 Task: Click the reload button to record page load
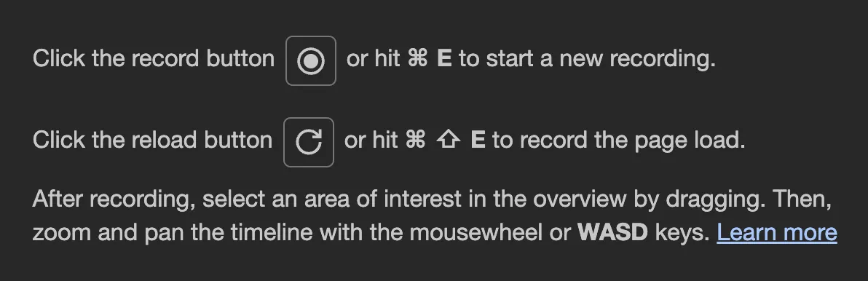pyautogui.click(x=308, y=142)
